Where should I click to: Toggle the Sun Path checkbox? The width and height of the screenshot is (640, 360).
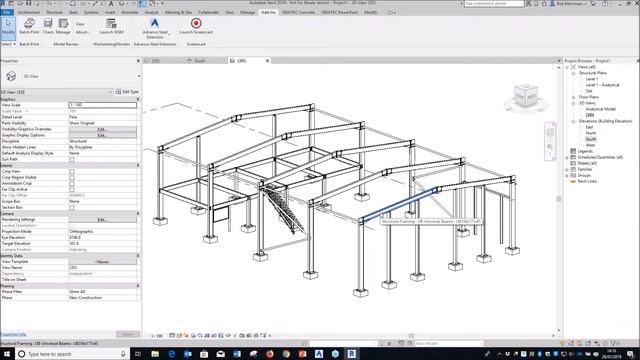pos(72,160)
